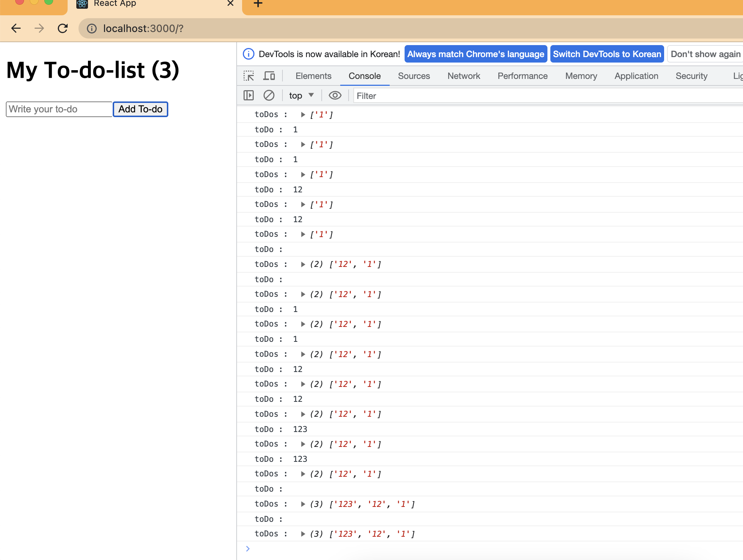Clear the console with the ban icon
This screenshot has height=560, width=743.
click(x=269, y=96)
